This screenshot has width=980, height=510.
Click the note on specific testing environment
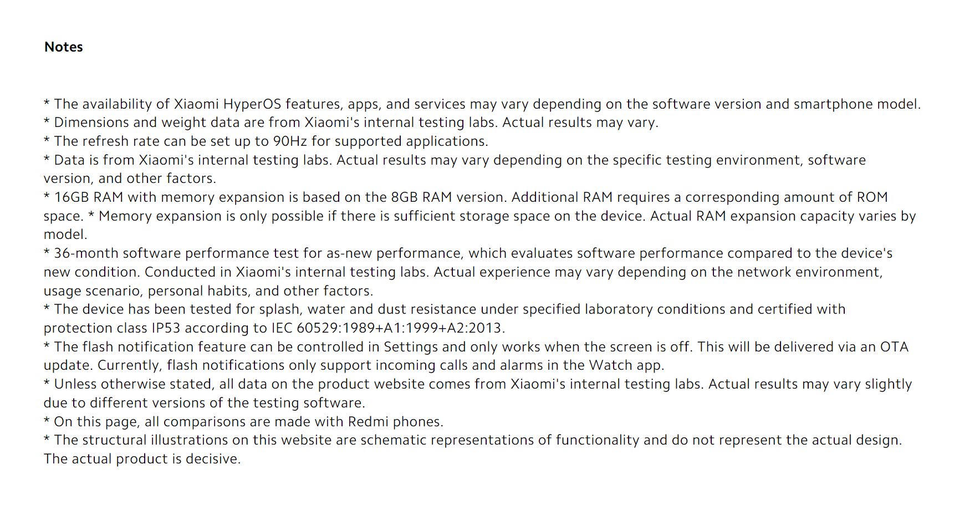[x=455, y=160]
